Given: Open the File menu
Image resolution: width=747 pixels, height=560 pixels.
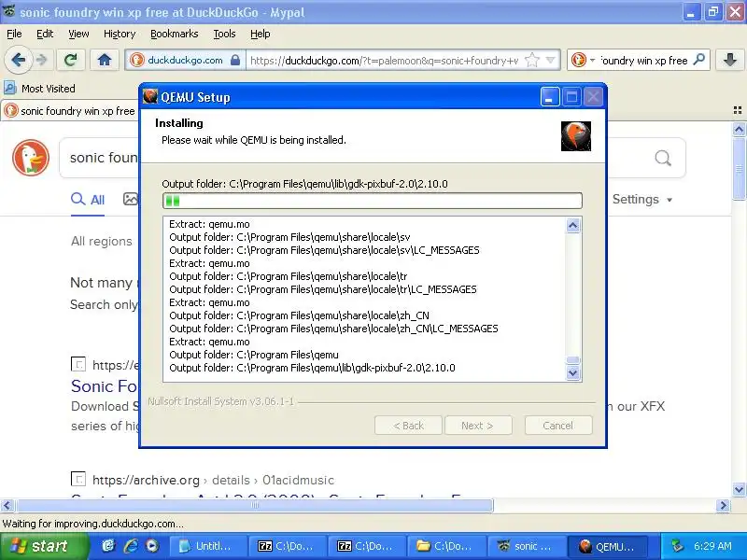Looking at the screenshot, I should pyautogui.click(x=14, y=34).
